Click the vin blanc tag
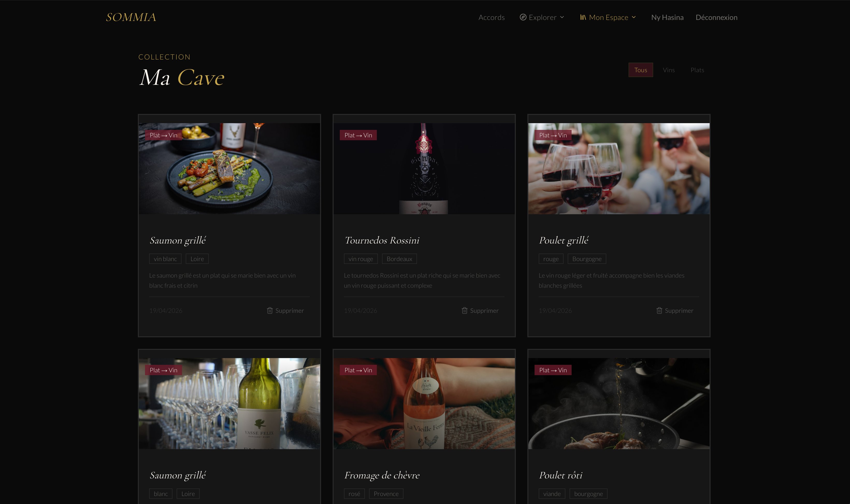 (x=165, y=259)
